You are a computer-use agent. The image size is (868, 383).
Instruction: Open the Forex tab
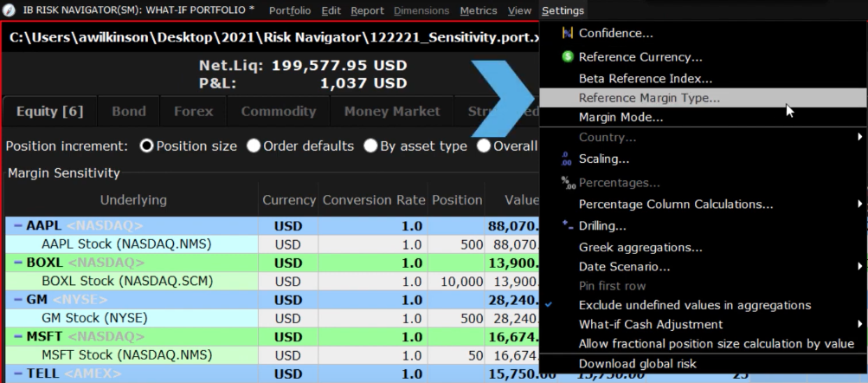193,112
